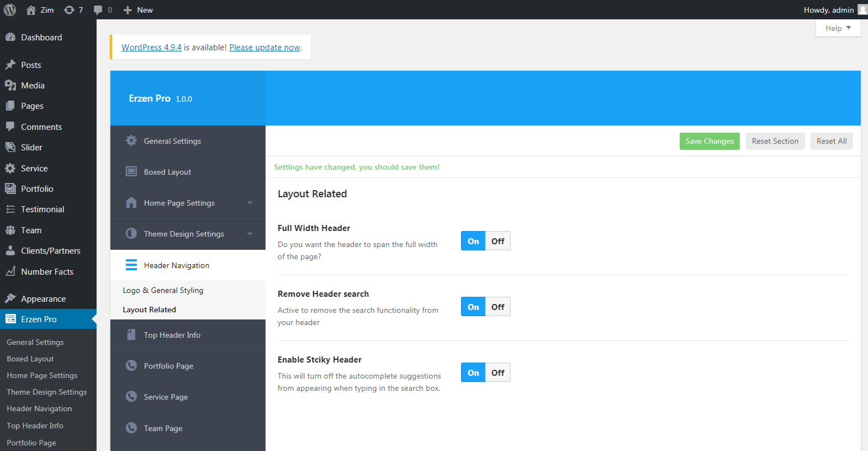Click the Posts pin icon
Screen dimensions: 868x451
[10, 65]
